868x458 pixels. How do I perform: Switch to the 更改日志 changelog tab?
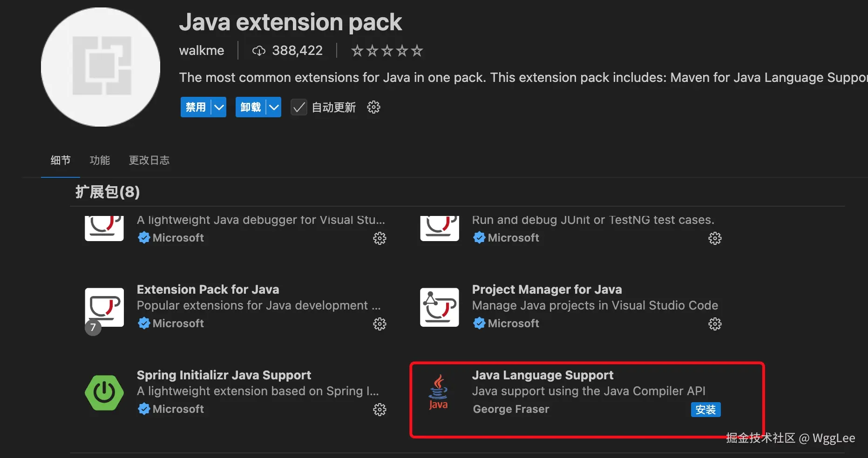point(149,161)
